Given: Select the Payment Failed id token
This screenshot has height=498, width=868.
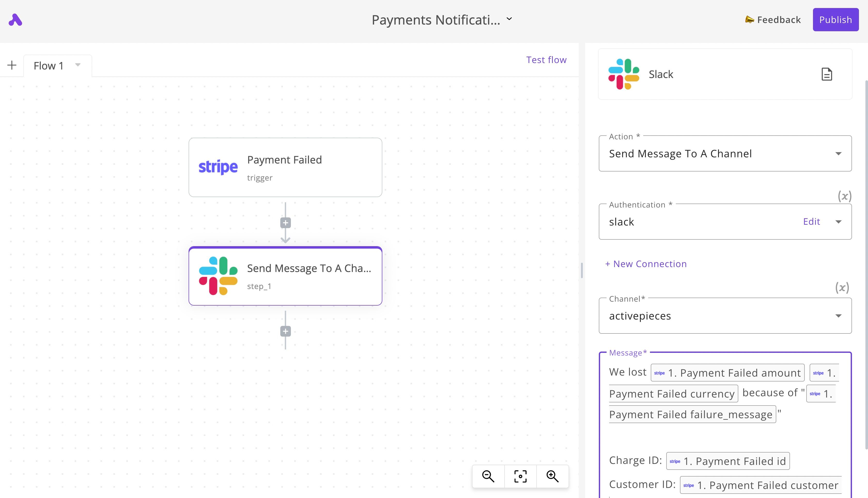Looking at the screenshot, I should pyautogui.click(x=728, y=461).
